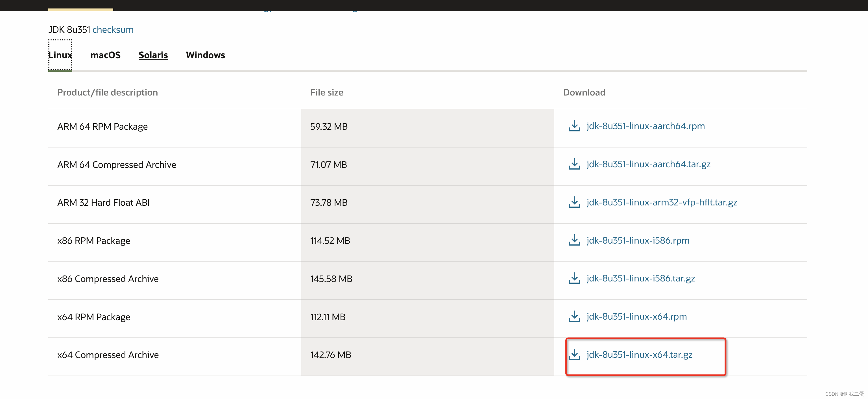Switch to the macOS tab
Image resolution: width=868 pixels, height=399 pixels.
tap(106, 55)
